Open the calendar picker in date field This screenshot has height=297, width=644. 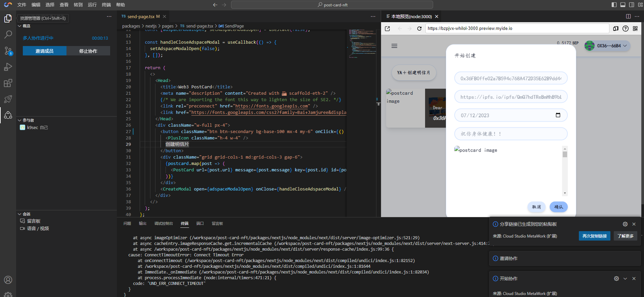(558, 115)
